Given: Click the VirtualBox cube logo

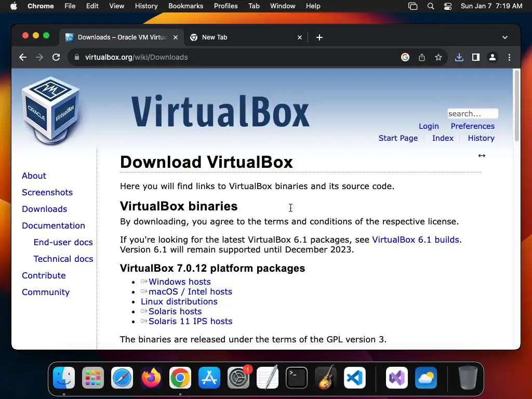Looking at the screenshot, I should [51, 110].
